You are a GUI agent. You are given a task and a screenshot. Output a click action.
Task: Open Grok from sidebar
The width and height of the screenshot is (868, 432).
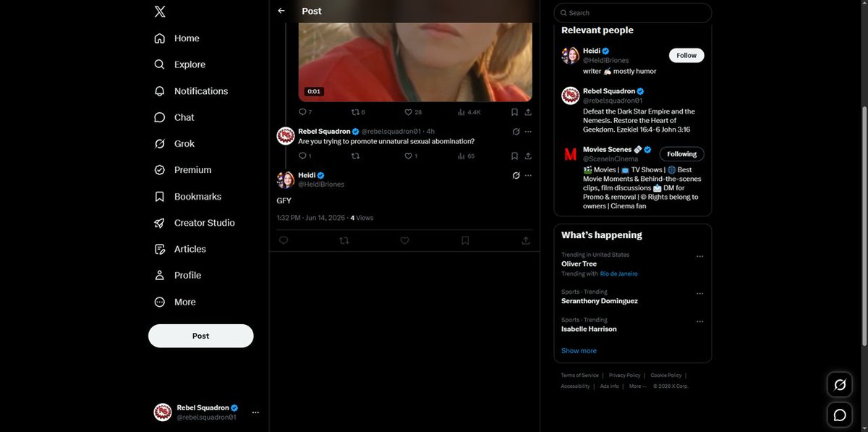(174, 143)
